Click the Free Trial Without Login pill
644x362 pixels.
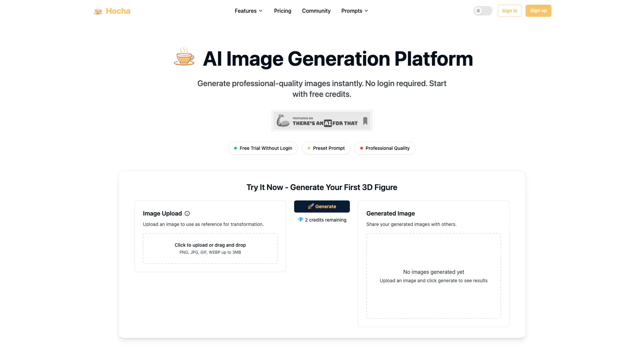[x=263, y=148]
